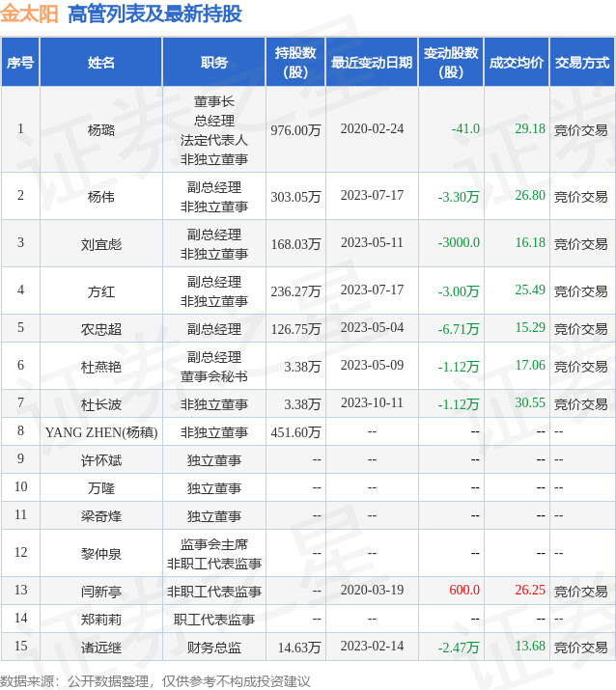Select the name 农忠超 in row 5

(100, 329)
